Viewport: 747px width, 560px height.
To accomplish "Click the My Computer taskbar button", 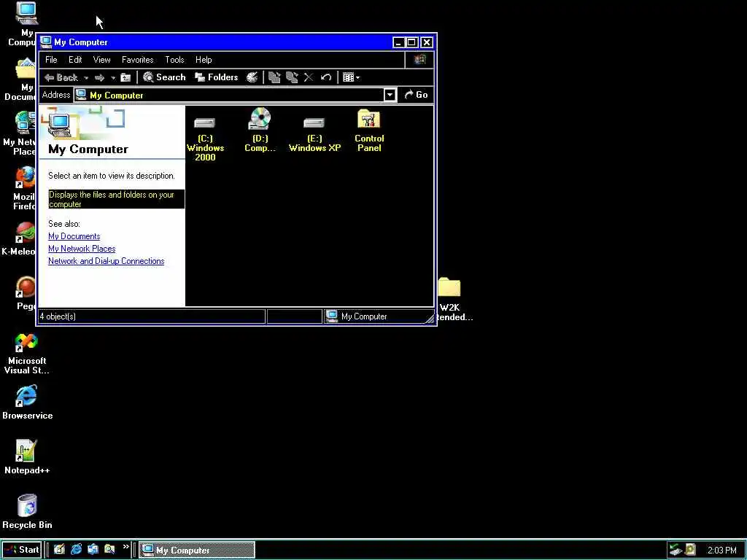I will [x=197, y=550].
